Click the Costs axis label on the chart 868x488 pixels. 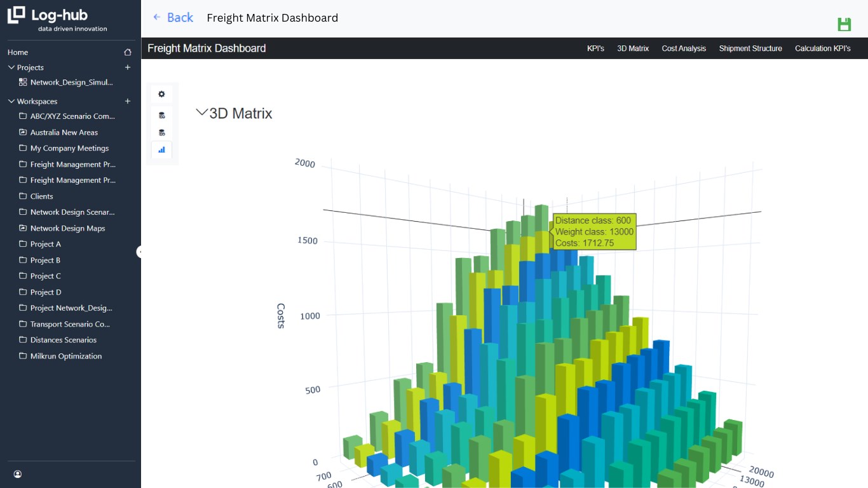click(281, 316)
